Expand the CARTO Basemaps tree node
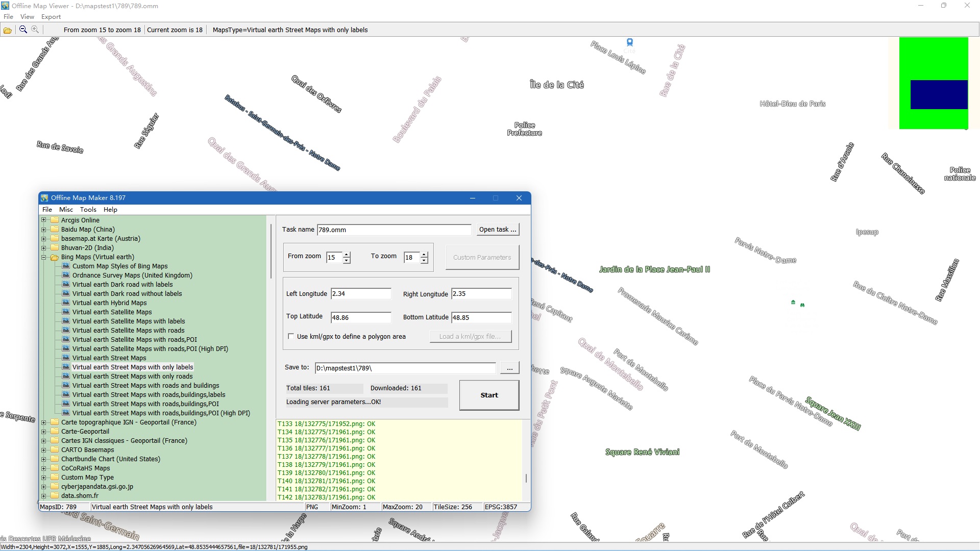 44,449
